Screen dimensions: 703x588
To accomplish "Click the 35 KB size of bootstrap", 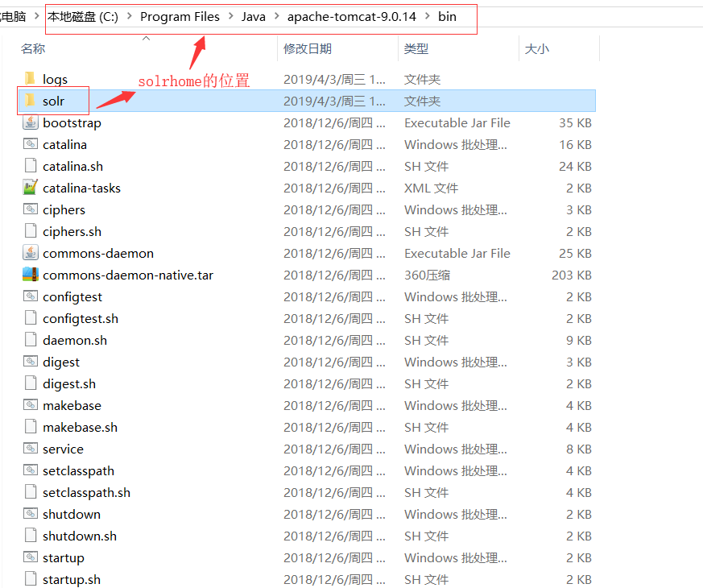I will tap(575, 123).
